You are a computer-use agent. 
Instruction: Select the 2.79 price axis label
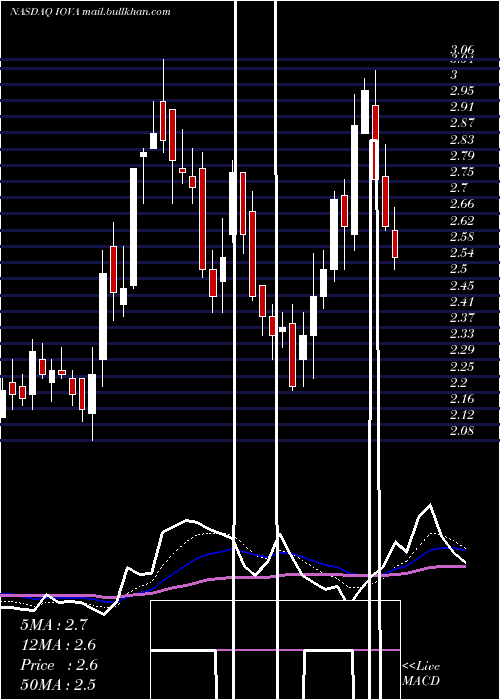click(x=462, y=155)
